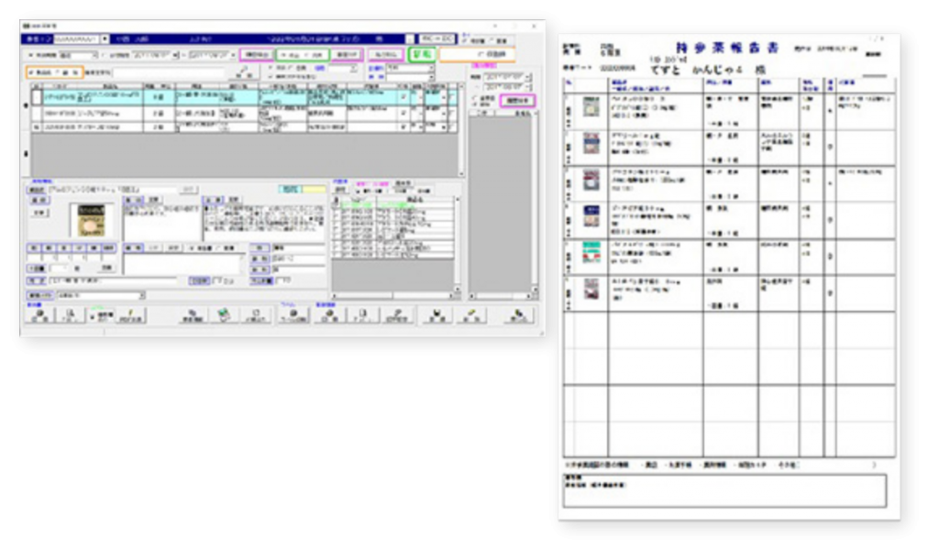Select the second row in the medication table
The width and height of the screenshot is (939, 560).
click(246, 113)
